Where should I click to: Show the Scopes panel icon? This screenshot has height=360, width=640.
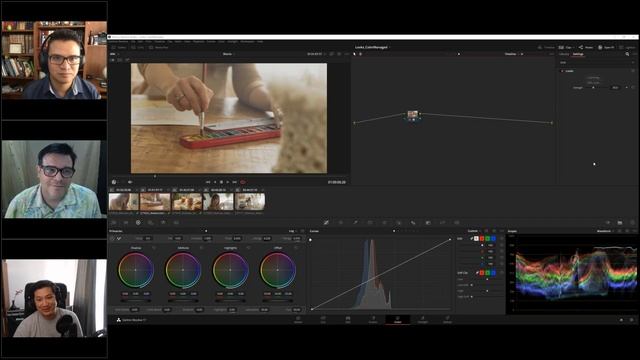click(x=620, y=222)
